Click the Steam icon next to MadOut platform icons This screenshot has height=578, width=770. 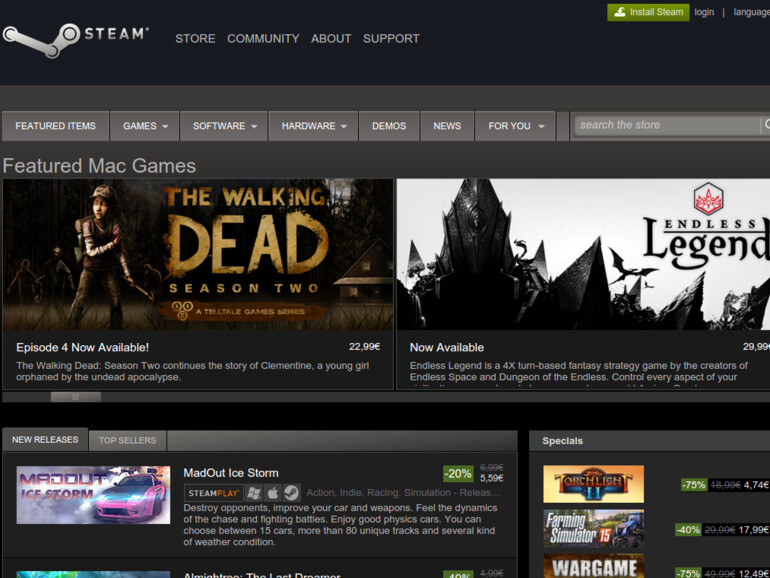pyautogui.click(x=292, y=493)
